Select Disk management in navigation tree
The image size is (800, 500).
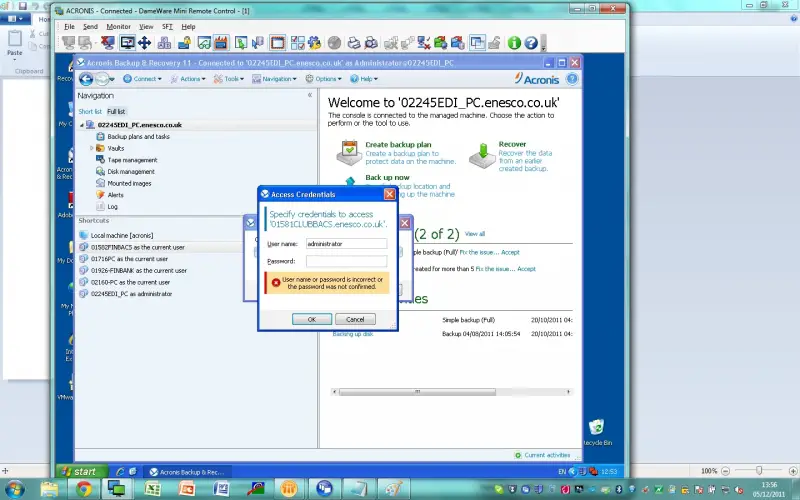[131, 172]
